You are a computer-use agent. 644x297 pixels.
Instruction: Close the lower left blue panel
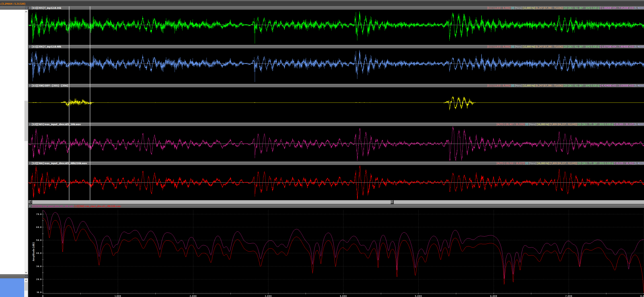click(26, 277)
